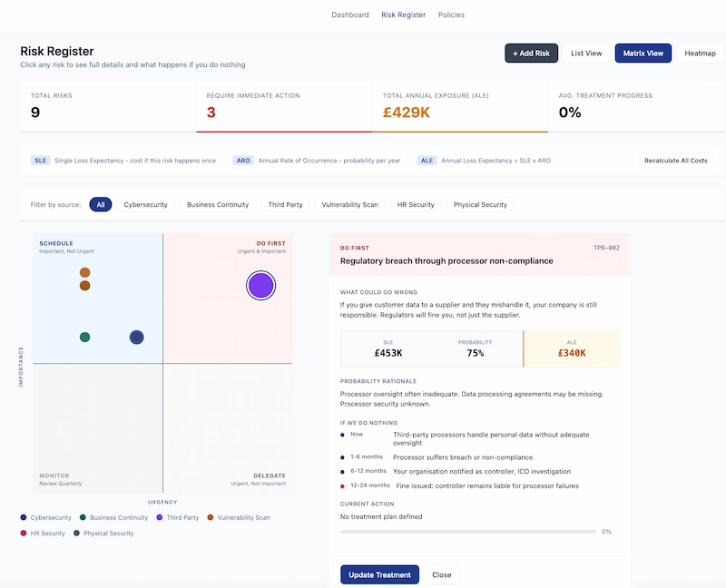726x588 pixels.
Task: Click the SLE definition badge
Action: point(40,160)
